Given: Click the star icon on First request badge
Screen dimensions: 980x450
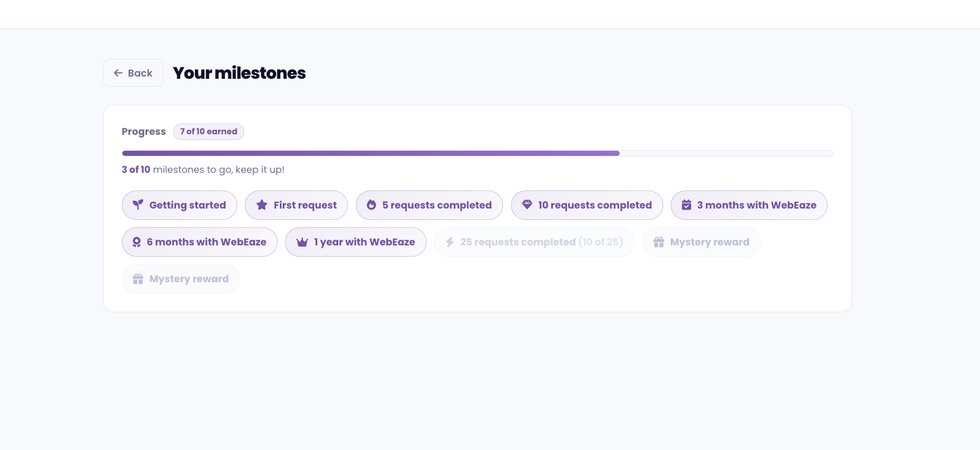Looking at the screenshot, I should [x=262, y=205].
